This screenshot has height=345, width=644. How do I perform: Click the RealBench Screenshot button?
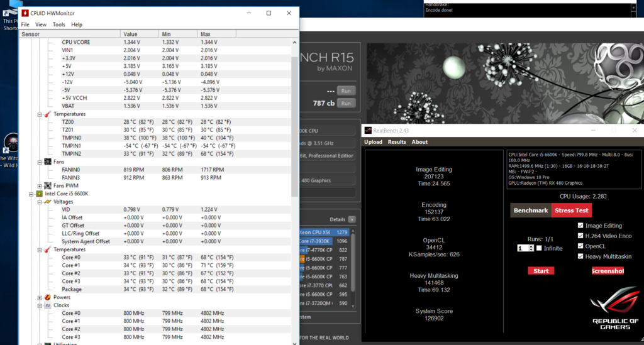(608, 271)
